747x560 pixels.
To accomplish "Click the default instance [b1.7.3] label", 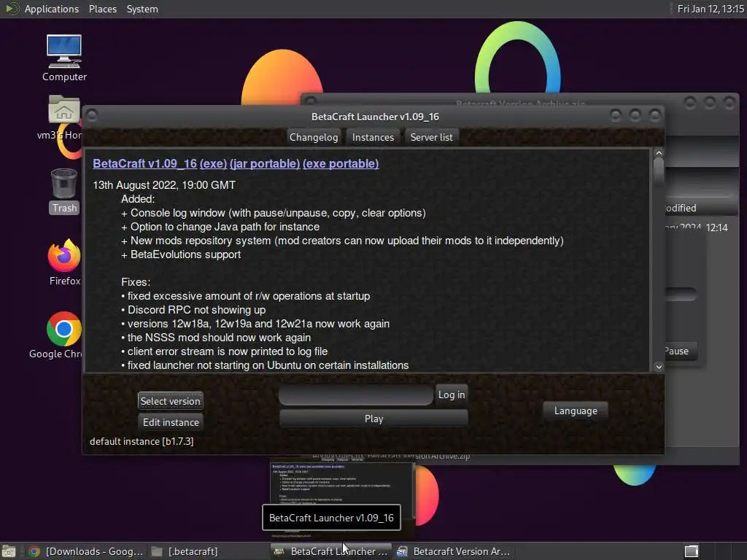I will pos(142,441).
